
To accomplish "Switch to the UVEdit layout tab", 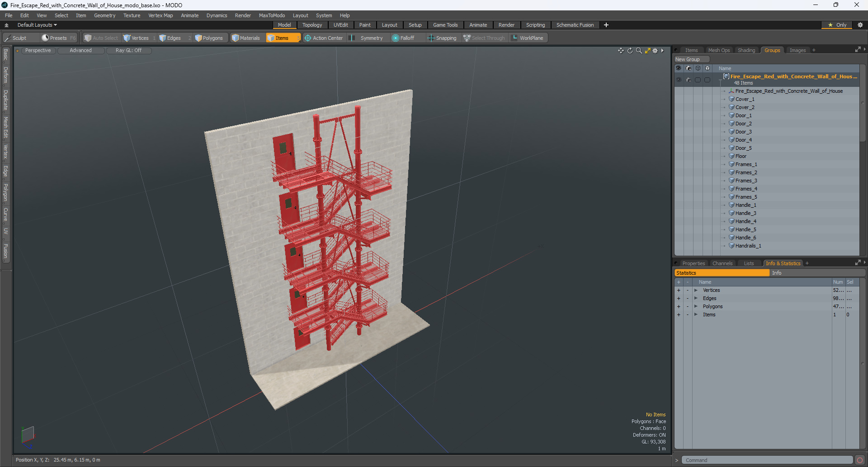I will [341, 25].
